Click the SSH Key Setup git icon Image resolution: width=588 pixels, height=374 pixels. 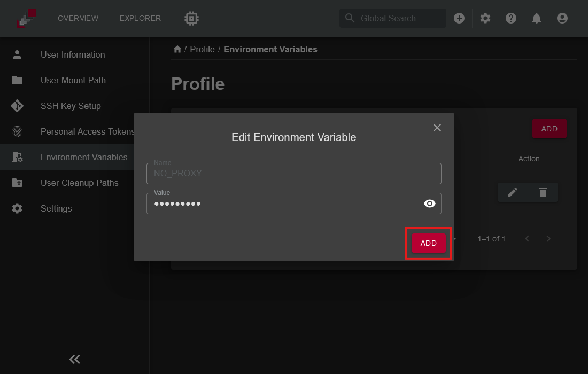(17, 106)
